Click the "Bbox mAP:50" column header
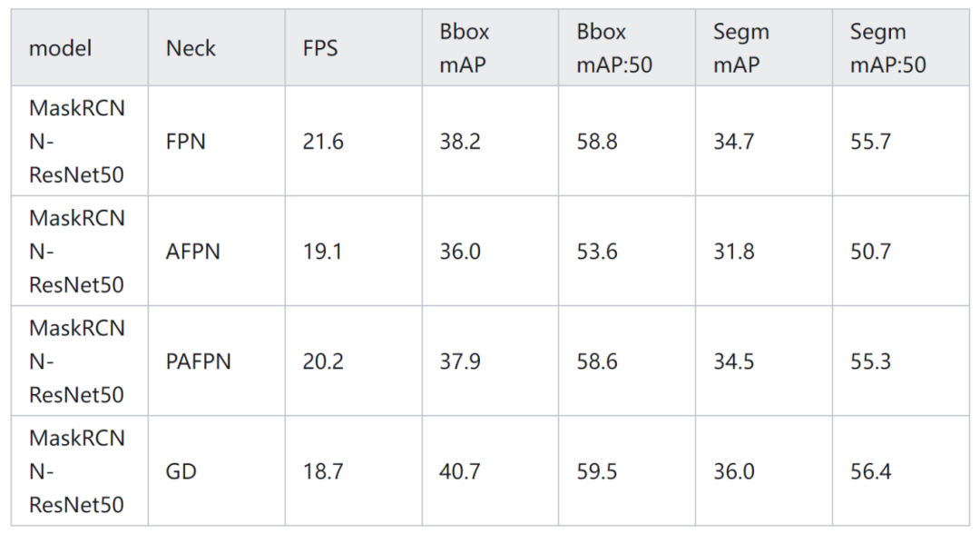The image size is (980, 534). [x=614, y=48]
